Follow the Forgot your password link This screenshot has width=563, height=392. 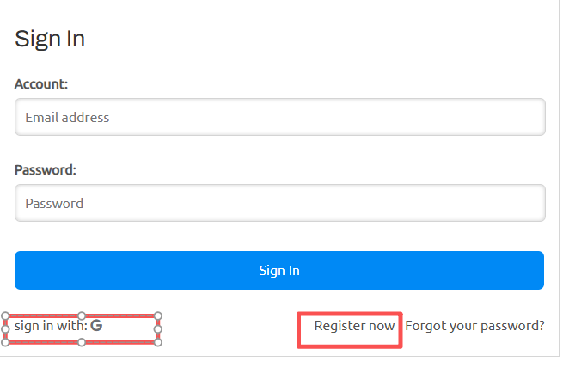(x=474, y=326)
